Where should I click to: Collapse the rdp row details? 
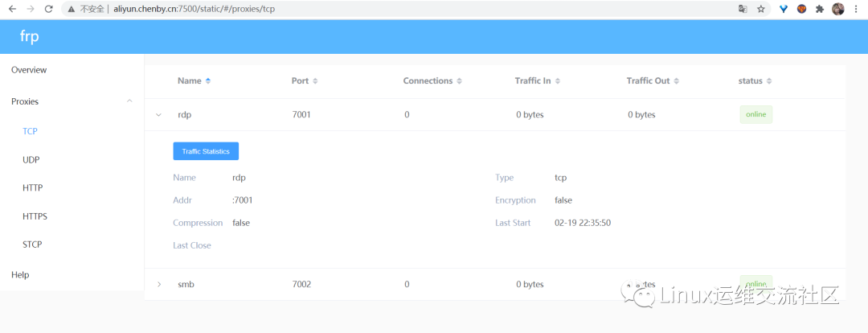(159, 115)
